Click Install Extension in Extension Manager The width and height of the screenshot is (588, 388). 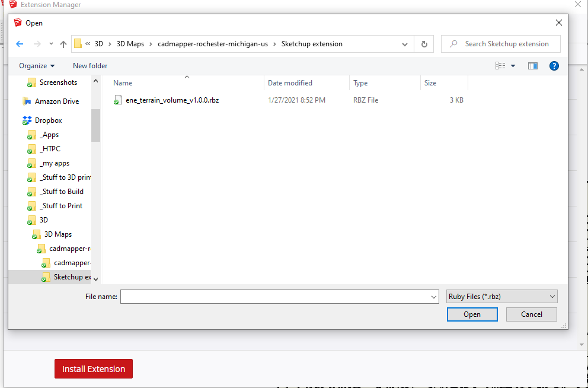click(94, 369)
